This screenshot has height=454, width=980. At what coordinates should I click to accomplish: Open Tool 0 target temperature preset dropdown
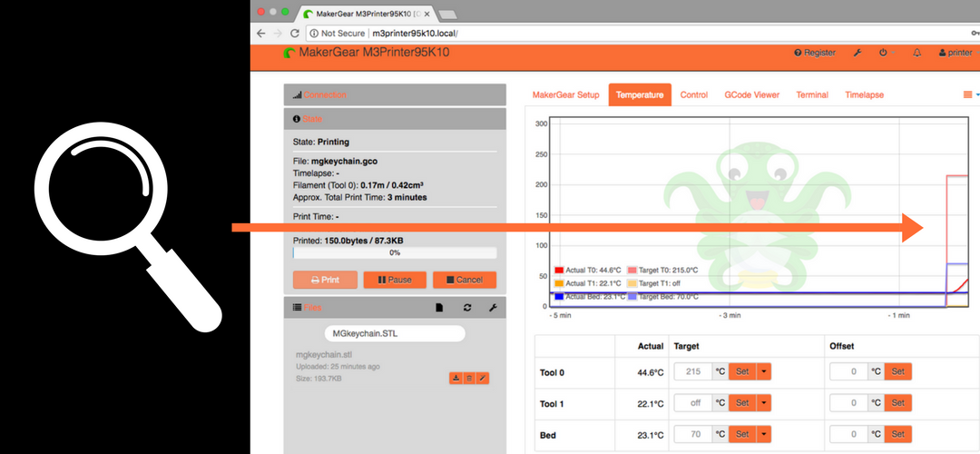[x=764, y=371]
